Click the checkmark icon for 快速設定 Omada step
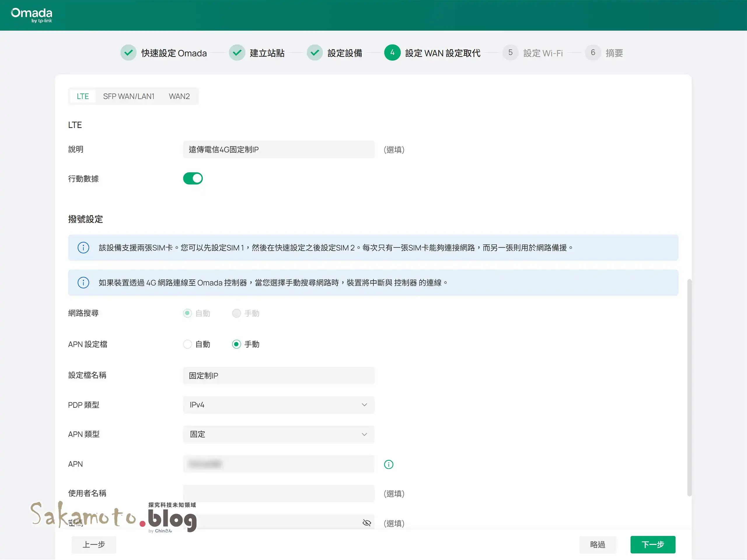 [128, 53]
